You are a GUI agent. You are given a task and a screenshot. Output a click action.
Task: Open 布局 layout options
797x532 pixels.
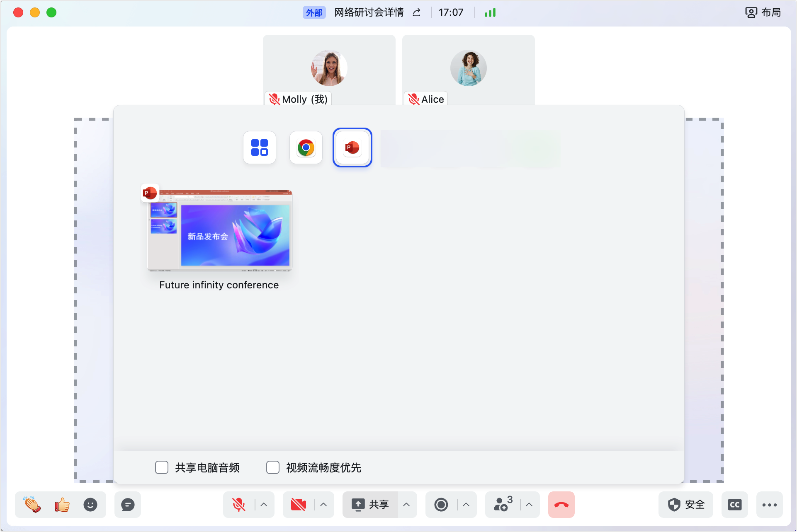tap(763, 12)
